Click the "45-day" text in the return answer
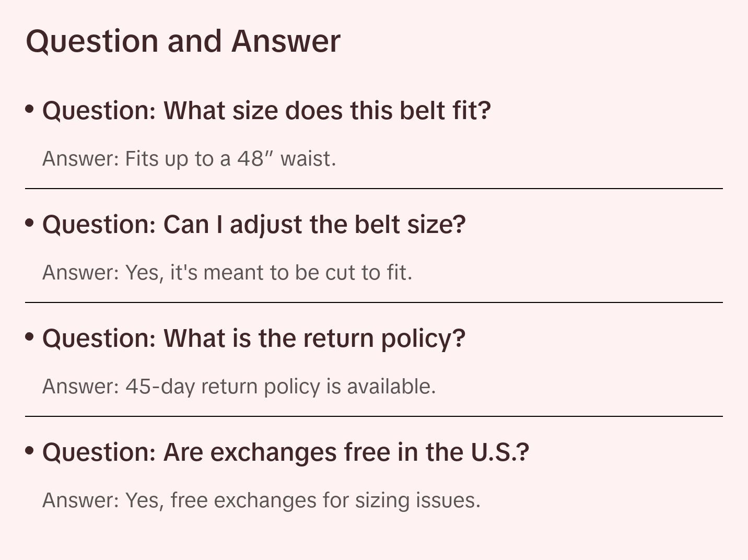The width and height of the screenshot is (748, 560). click(x=160, y=387)
